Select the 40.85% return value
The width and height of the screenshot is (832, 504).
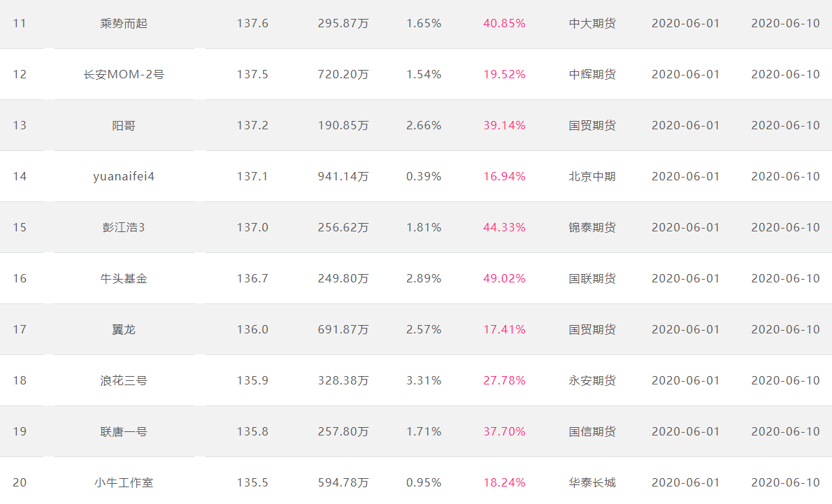[504, 23]
